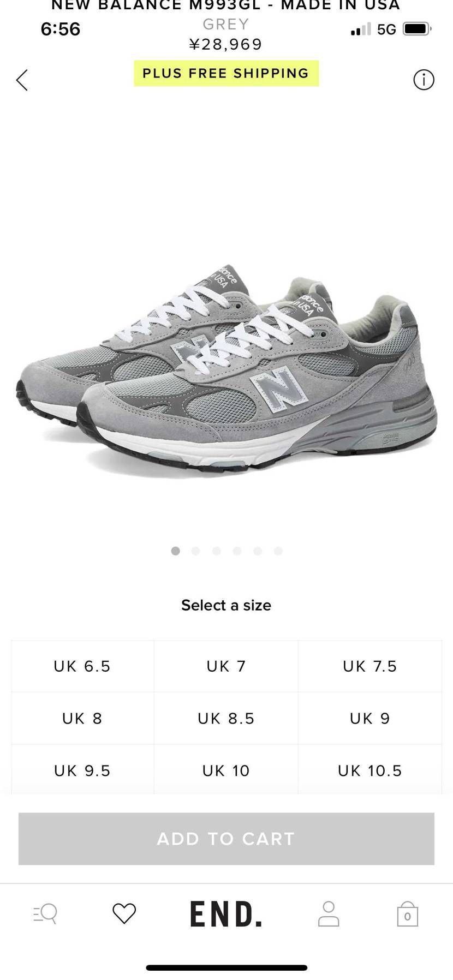Select size UK 7

point(226,666)
